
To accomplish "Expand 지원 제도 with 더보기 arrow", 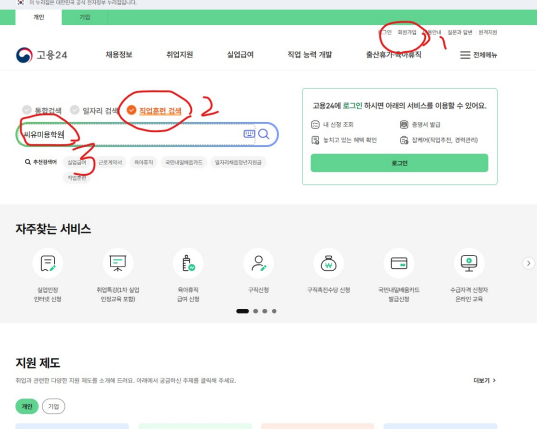I will click(485, 380).
